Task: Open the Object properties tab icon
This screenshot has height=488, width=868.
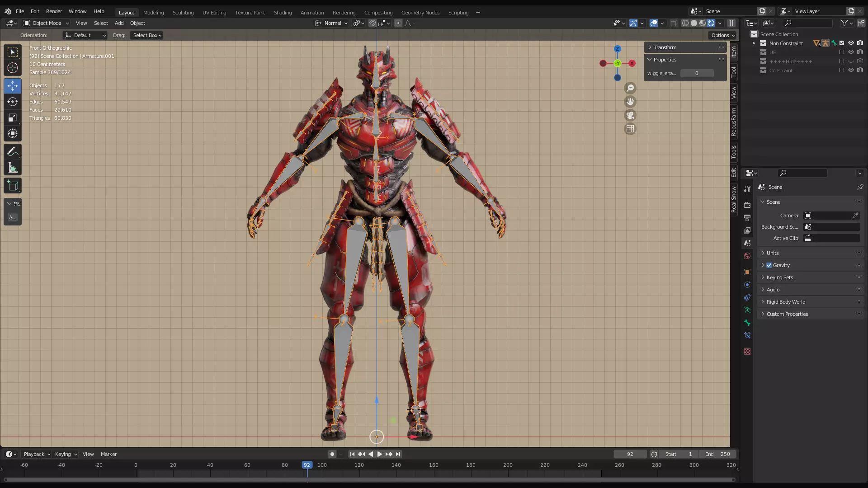Action: tap(747, 272)
